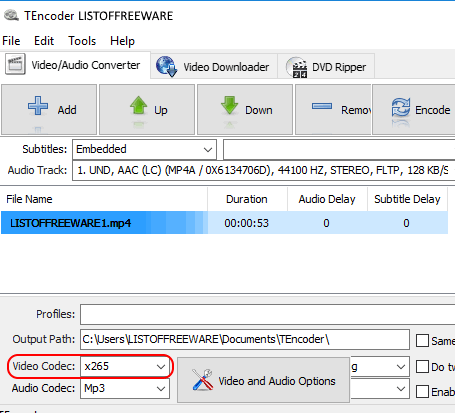Open the File menu
Screen dimensions: 455x413
tap(11, 41)
